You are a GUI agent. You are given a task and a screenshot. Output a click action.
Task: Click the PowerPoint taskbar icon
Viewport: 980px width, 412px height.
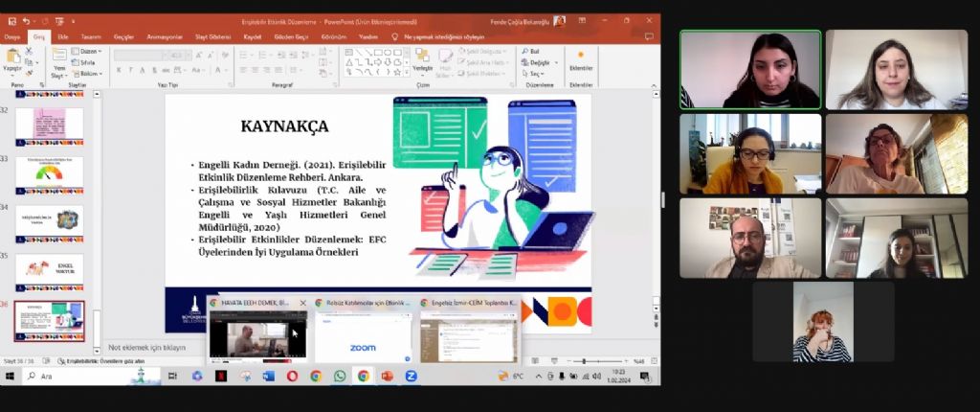[388, 376]
